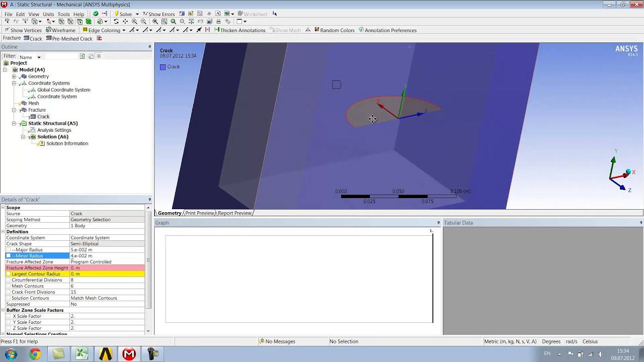644x362 pixels.
Task: Collapse the Solution (A6) node
Action: (x=23, y=137)
